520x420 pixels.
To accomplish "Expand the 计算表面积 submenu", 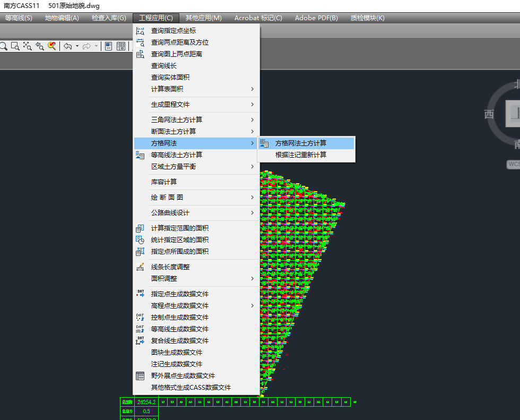I will click(252, 89).
